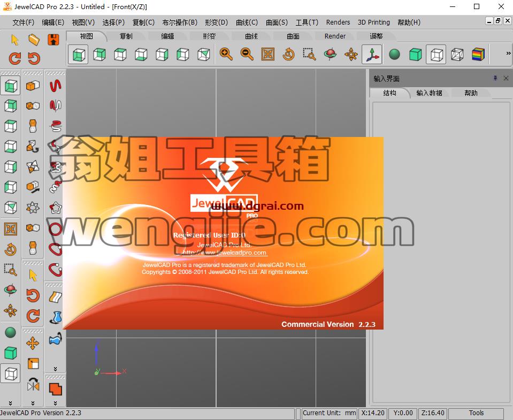Screen dimensions: 513x420
Task: Expand the top toolbar overflow chevron
Action: [x=508, y=53]
